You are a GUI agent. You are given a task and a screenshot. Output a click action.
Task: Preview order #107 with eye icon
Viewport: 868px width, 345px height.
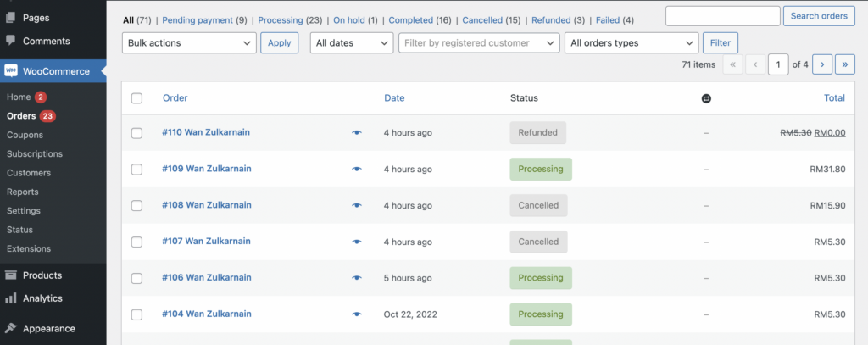click(x=357, y=242)
